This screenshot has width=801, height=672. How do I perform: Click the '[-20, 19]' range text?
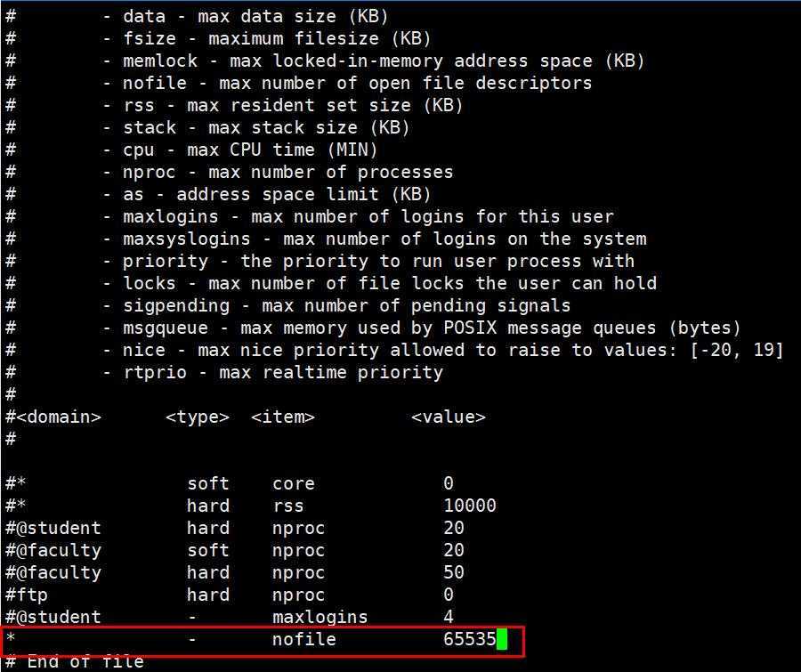tap(736, 351)
